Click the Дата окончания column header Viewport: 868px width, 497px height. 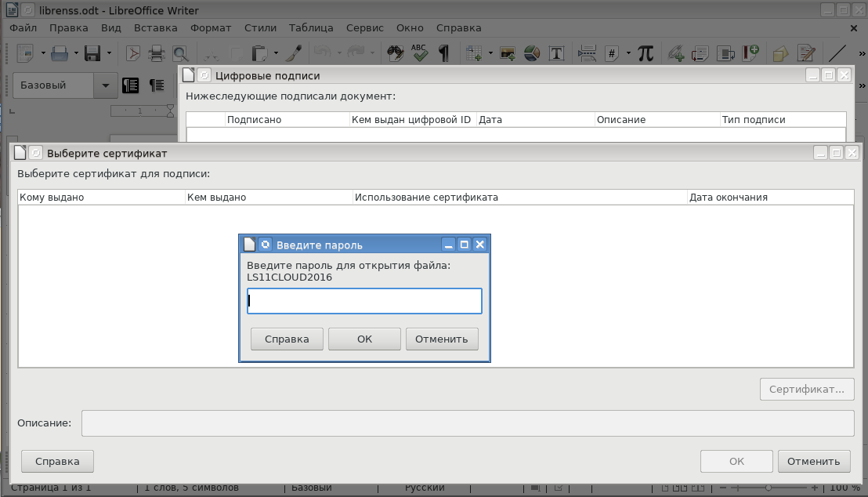770,198
